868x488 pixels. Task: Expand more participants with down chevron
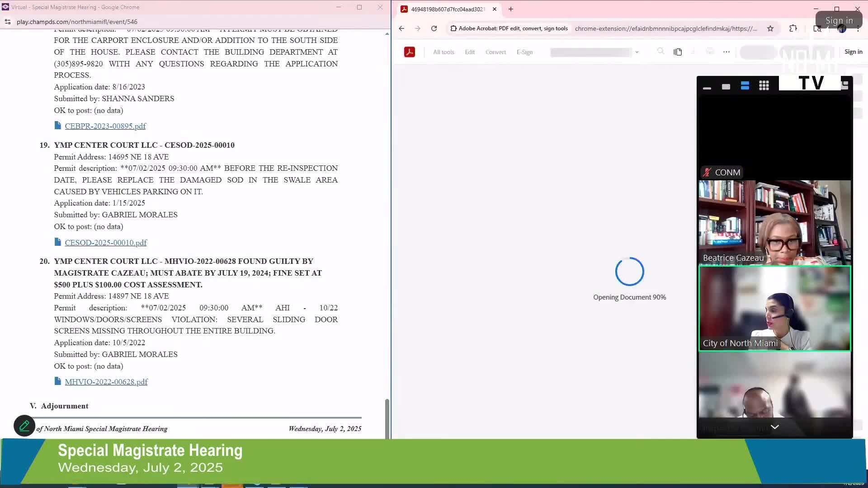pyautogui.click(x=774, y=427)
